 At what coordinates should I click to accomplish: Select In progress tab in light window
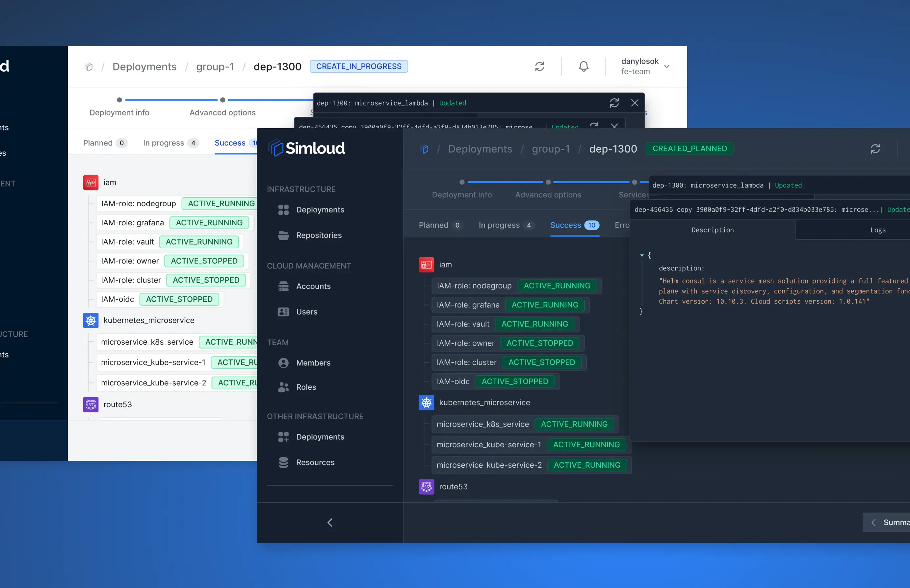[170, 143]
